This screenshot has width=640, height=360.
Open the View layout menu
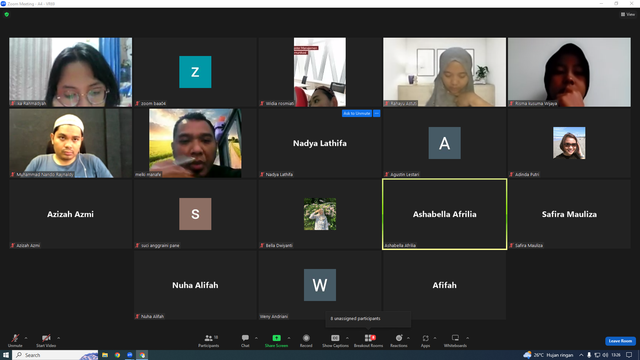[x=628, y=14]
